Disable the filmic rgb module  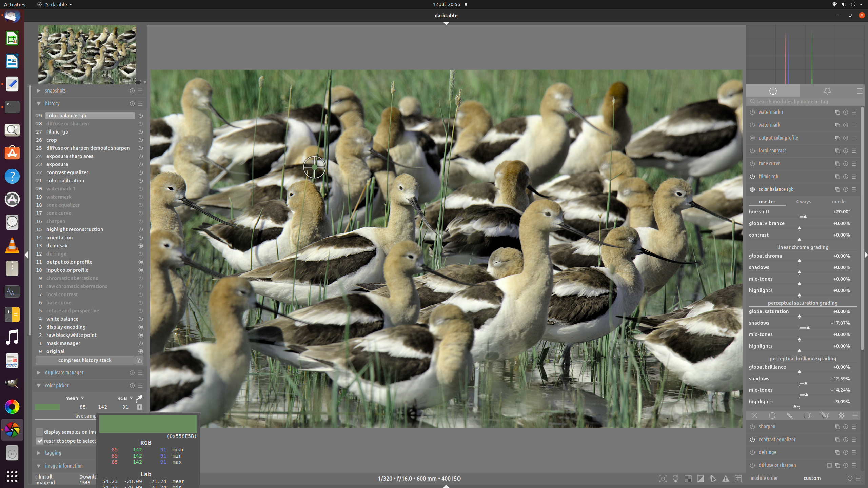tap(752, 177)
